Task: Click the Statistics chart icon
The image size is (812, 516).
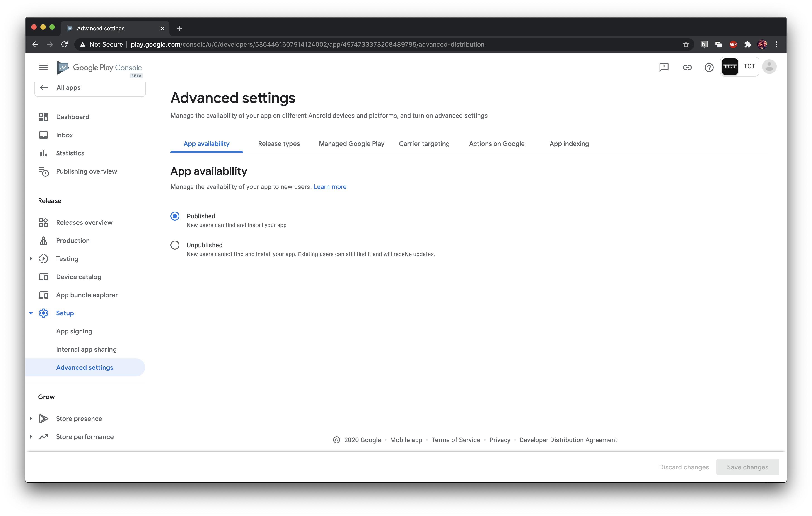Action: [43, 153]
